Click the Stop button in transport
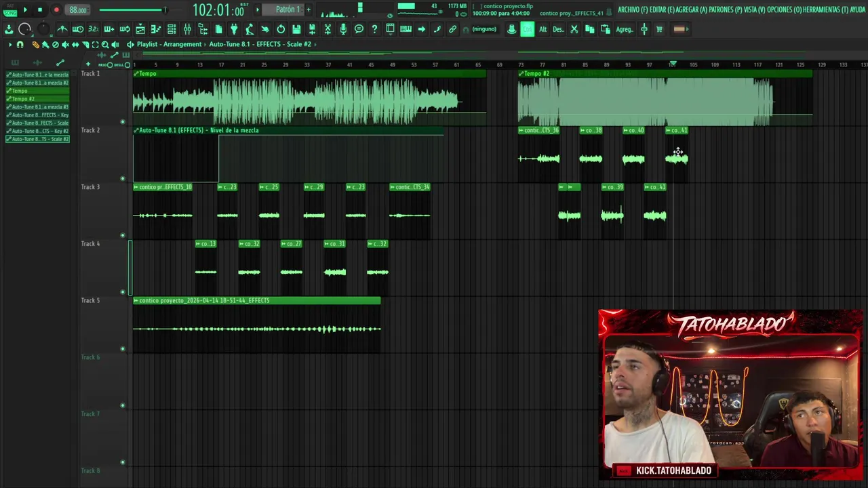The width and height of the screenshot is (868, 488). (40, 9)
